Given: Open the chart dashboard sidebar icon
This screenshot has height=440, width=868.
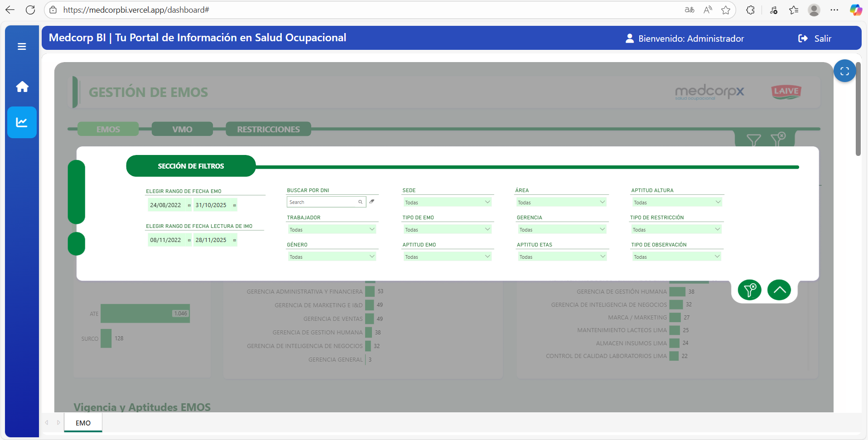Looking at the screenshot, I should click(22, 122).
